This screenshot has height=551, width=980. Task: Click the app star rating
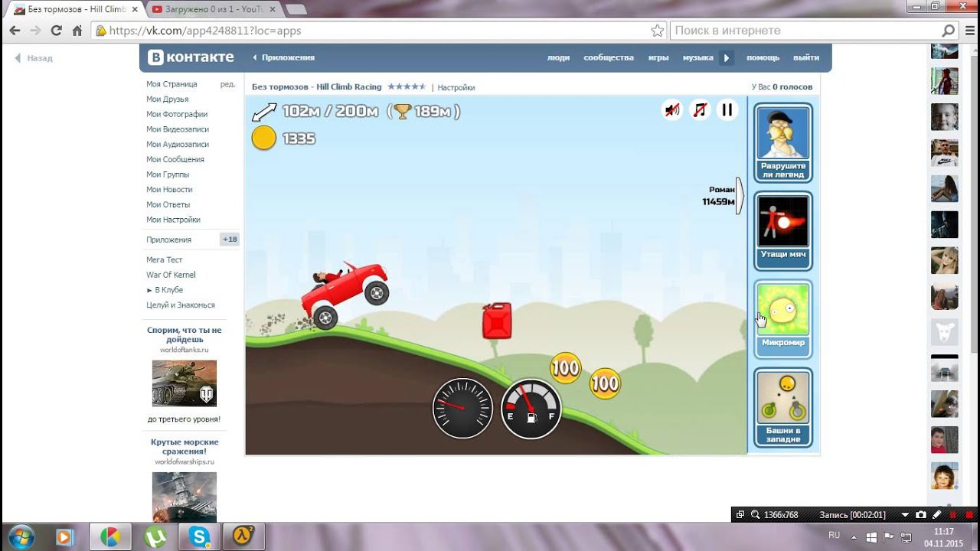tap(407, 86)
